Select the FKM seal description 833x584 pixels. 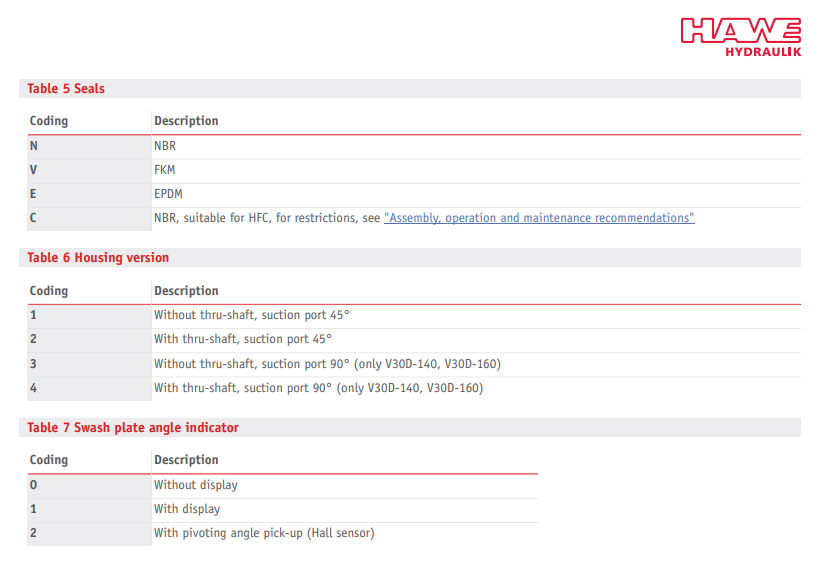165,170
